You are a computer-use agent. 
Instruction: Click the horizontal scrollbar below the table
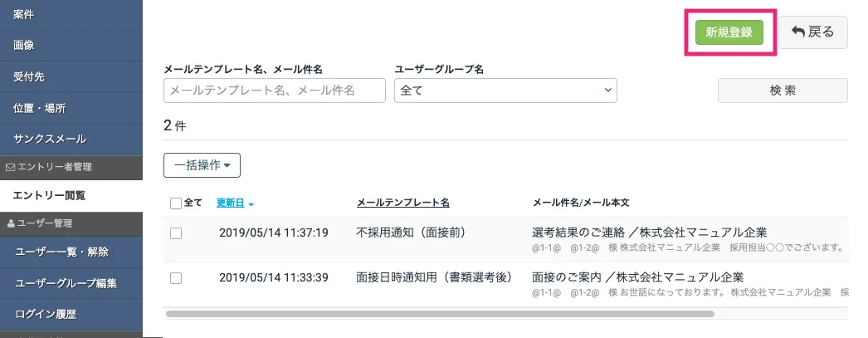point(440,314)
